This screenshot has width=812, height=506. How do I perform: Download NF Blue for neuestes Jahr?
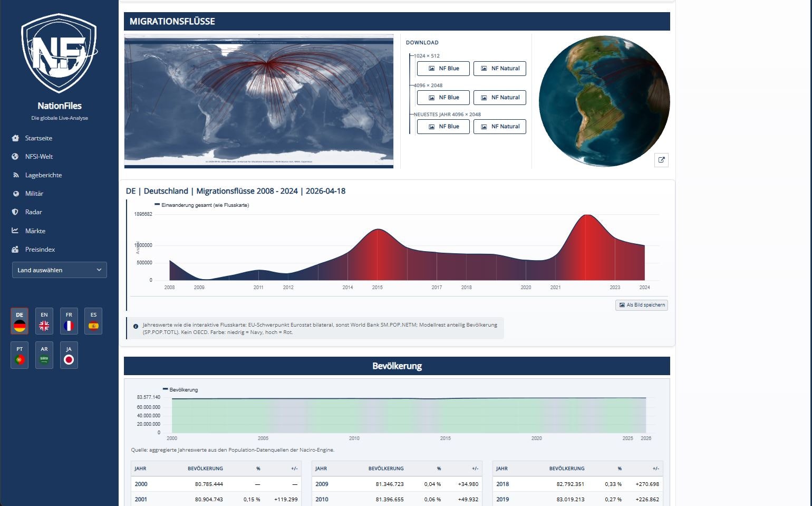click(x=443, y=127)
